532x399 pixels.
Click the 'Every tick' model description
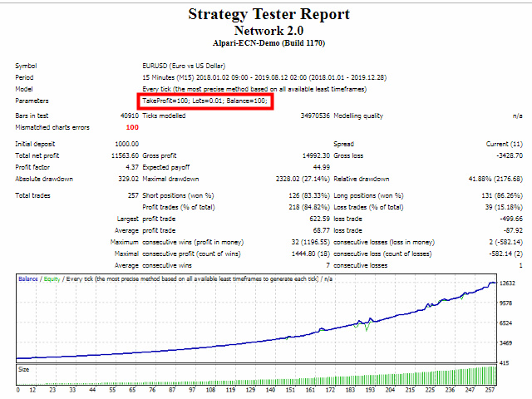coord(254,89)
